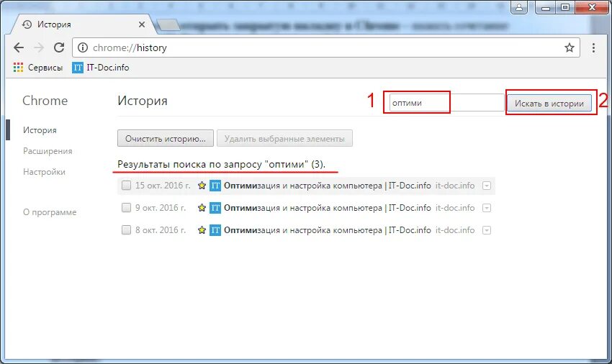The width and height of the screenshot is (612, 364).
Task: Close the История tab
Action: click(x=142, y=24)
